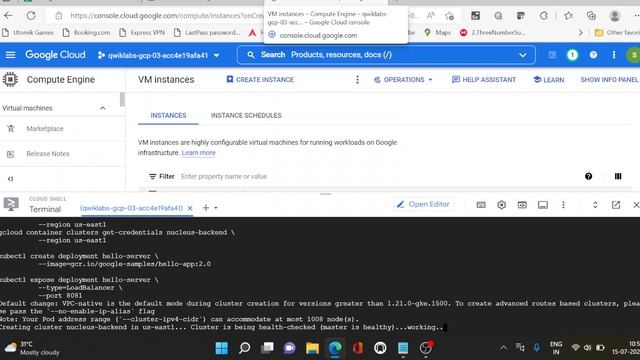Image resolution: width=640 pixels, height=360 pixels.
Task: Click the browser back arrow
Action: pyautogui.click(x=8, y=16)
